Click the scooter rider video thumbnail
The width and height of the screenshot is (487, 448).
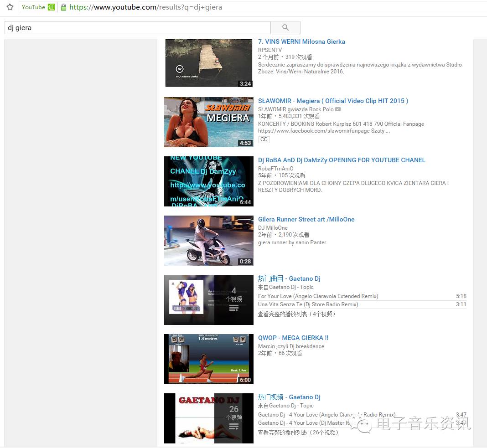[x=208, y=240]
